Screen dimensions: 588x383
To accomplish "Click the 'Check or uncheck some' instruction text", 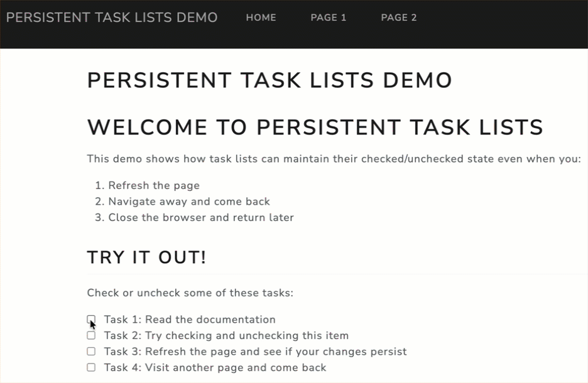I will point(190,293).
